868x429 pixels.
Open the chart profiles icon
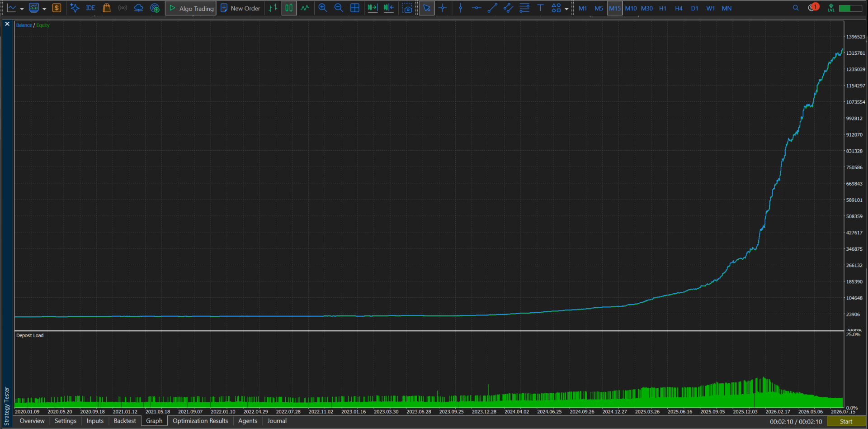[x=34, y=8]
